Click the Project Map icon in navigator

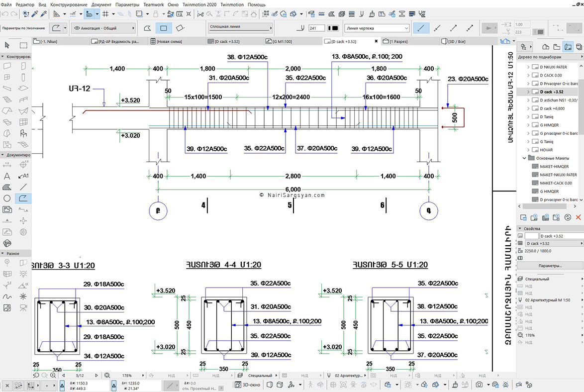coord(546,47)
